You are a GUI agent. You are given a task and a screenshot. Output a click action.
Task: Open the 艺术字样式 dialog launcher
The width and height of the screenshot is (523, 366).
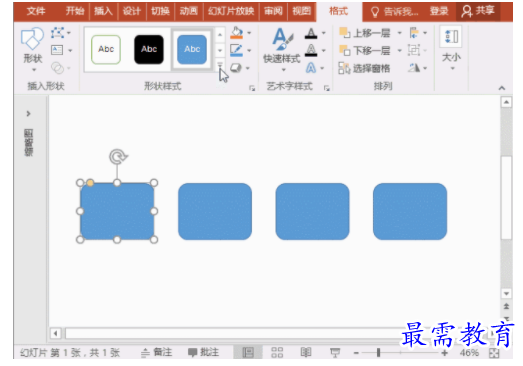click(327, 88)
